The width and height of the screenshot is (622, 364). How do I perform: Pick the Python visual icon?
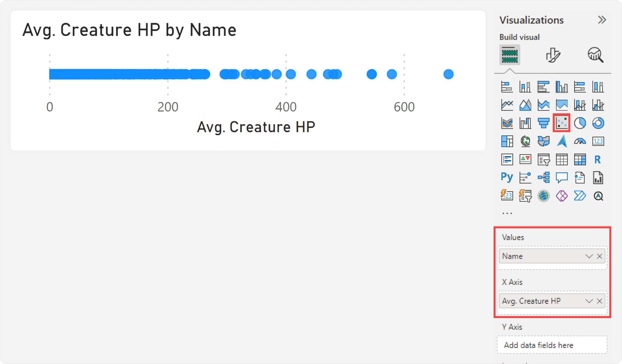[507, 178]
